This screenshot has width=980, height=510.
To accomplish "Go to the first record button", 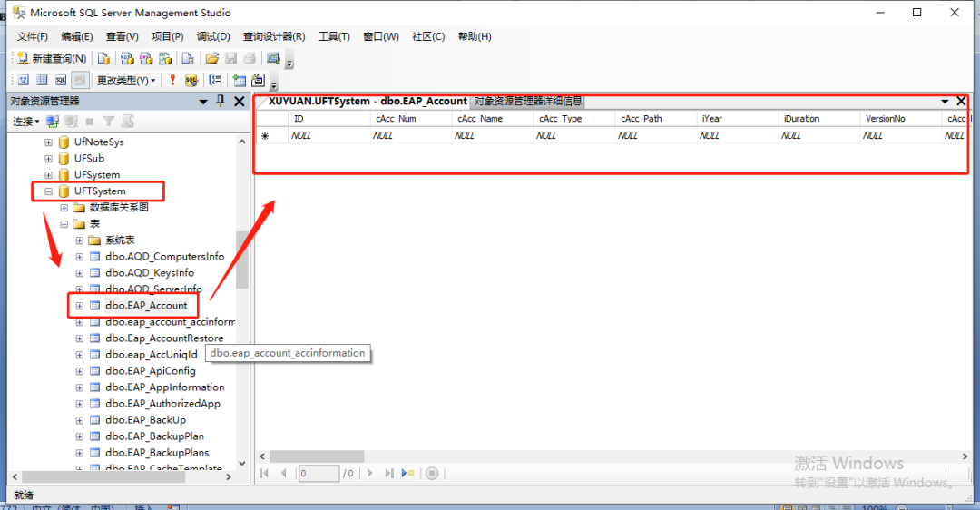I will click(x=264, y=474).
